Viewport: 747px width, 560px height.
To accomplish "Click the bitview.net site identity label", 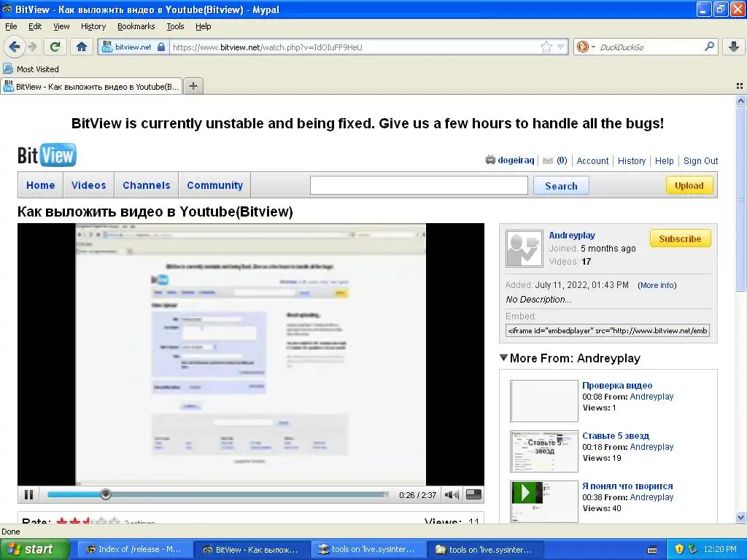I will tap(133, 47).
